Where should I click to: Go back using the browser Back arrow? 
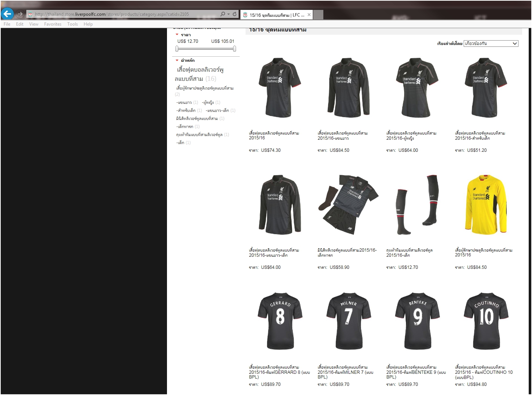point(7,14)
